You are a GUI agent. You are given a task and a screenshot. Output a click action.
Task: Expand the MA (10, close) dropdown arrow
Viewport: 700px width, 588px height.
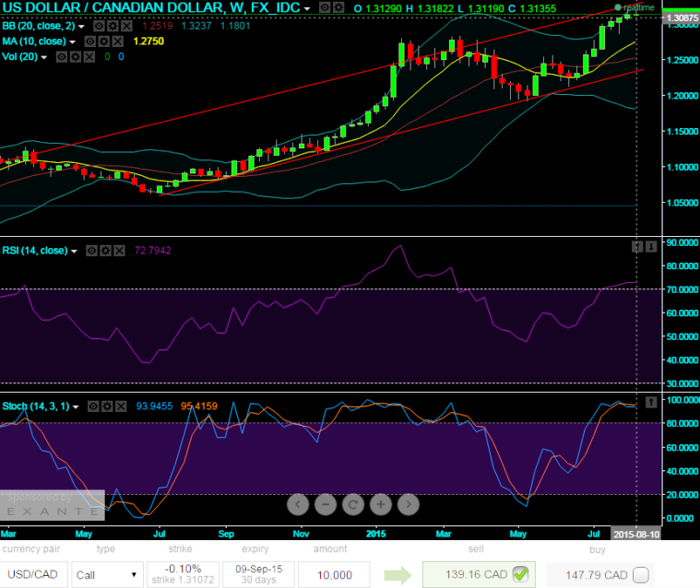[72, 42]
